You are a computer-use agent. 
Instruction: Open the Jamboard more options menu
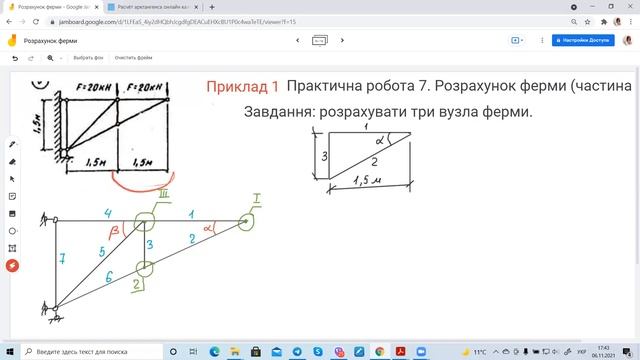[542, 40]
